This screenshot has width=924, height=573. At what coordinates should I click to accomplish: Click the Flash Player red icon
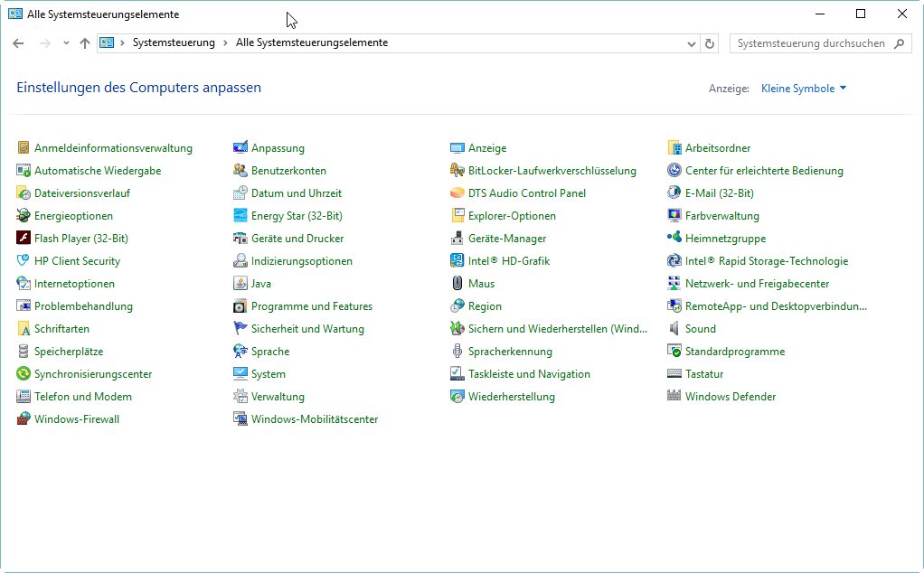coord(24,239)
